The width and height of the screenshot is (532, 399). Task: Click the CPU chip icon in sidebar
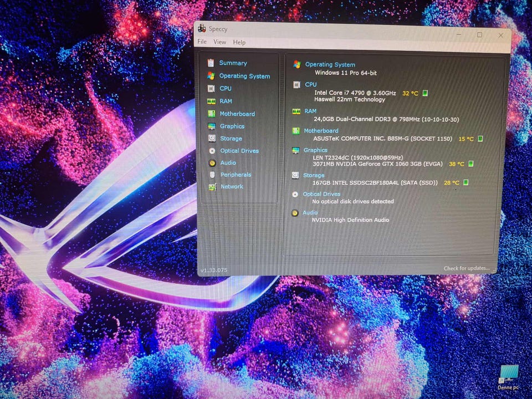(211, 89)
